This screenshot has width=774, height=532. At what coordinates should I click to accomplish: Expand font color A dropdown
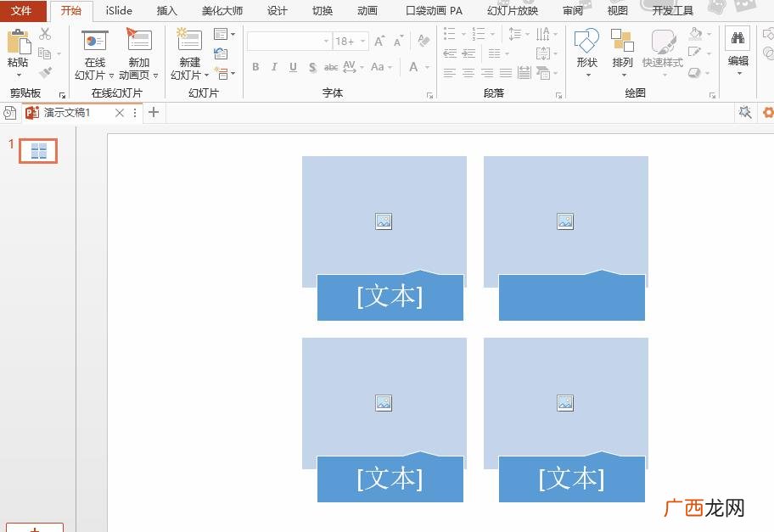click(428, 67)
